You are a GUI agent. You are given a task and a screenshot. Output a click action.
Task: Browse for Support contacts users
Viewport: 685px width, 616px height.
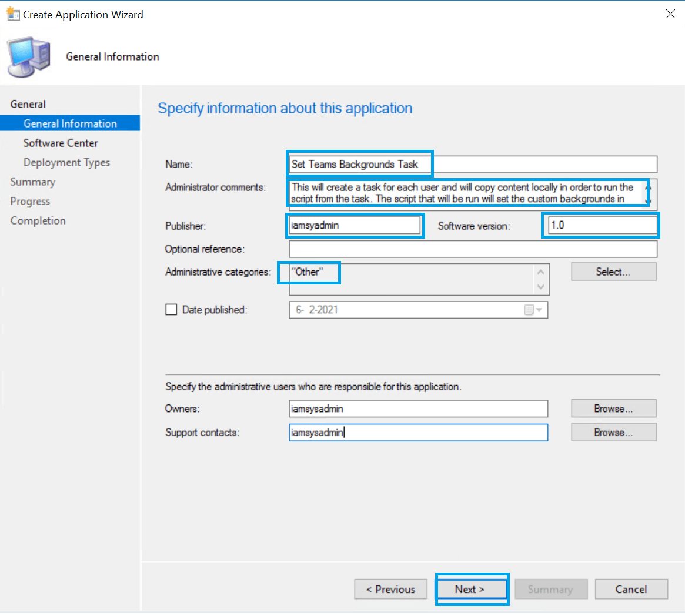click(x=613, y=433)
